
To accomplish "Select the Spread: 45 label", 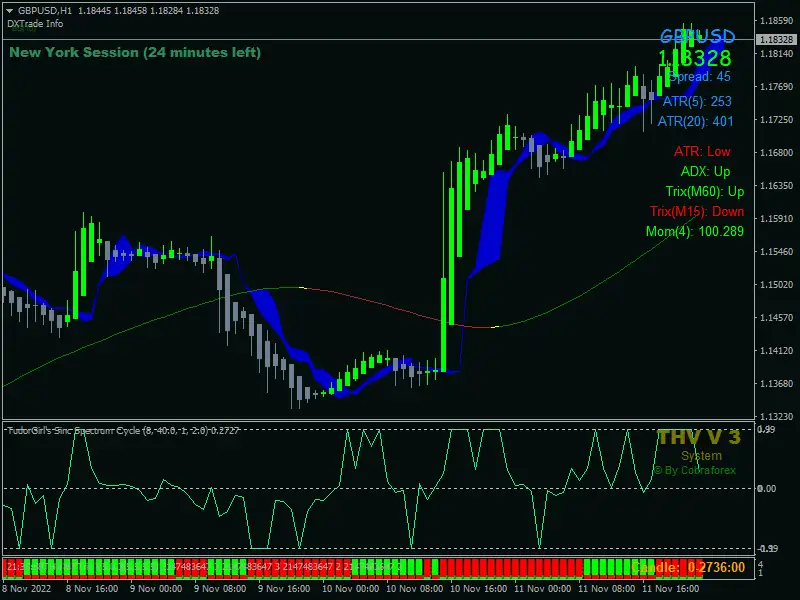I will 699,77.
